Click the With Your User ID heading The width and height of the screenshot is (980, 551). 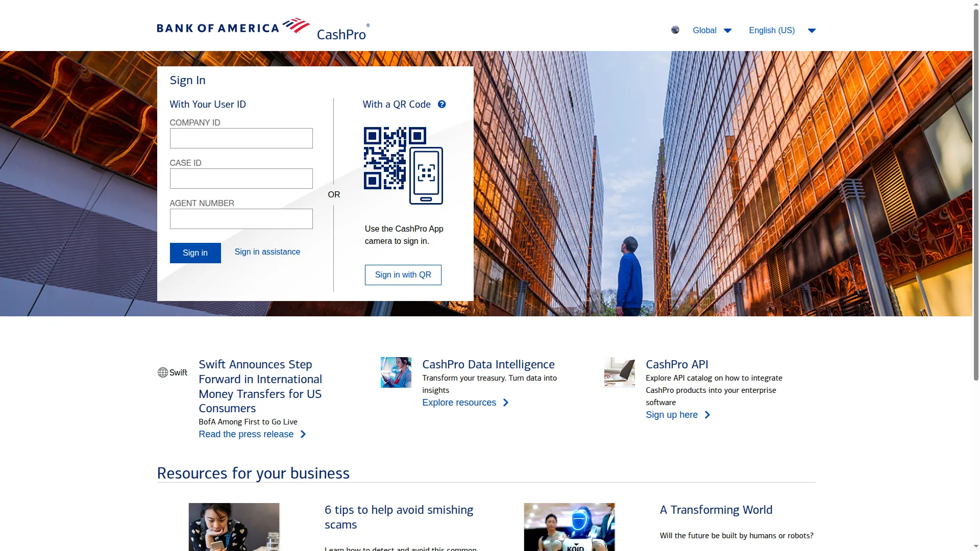pos(208,104)
